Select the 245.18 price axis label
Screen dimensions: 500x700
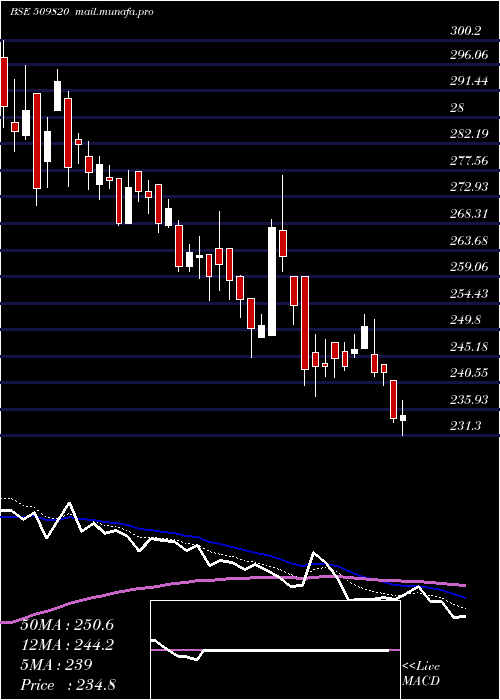(x=468, y=346)
